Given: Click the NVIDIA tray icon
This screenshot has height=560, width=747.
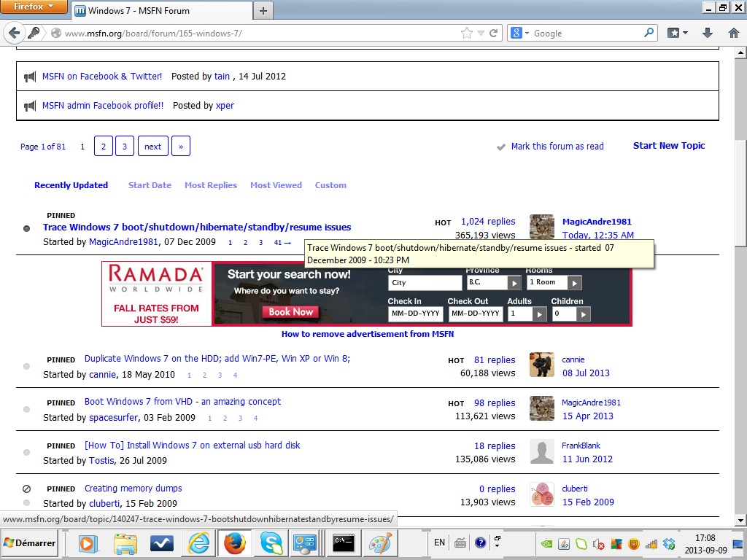Looking at the screenshot, I should pyautogui.click(x=546, y=543).
